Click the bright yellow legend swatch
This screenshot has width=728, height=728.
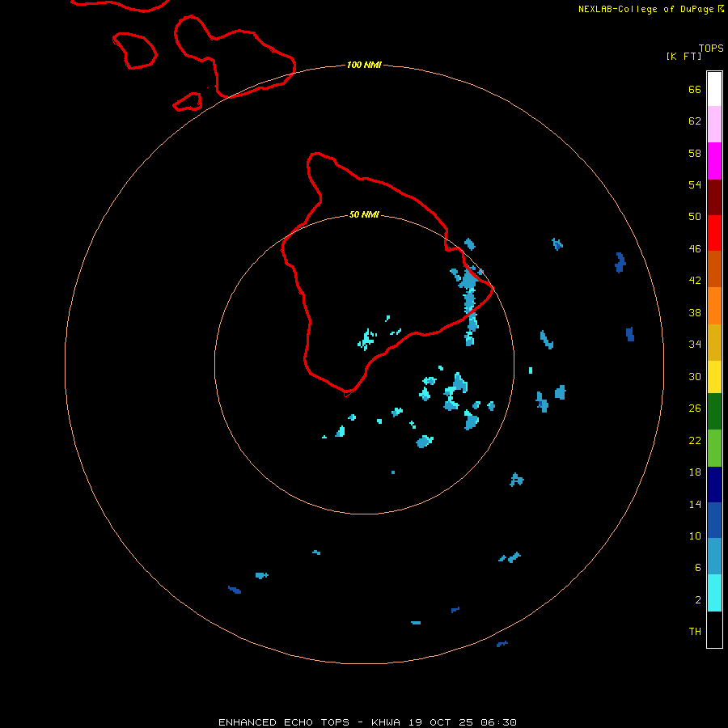714,376
